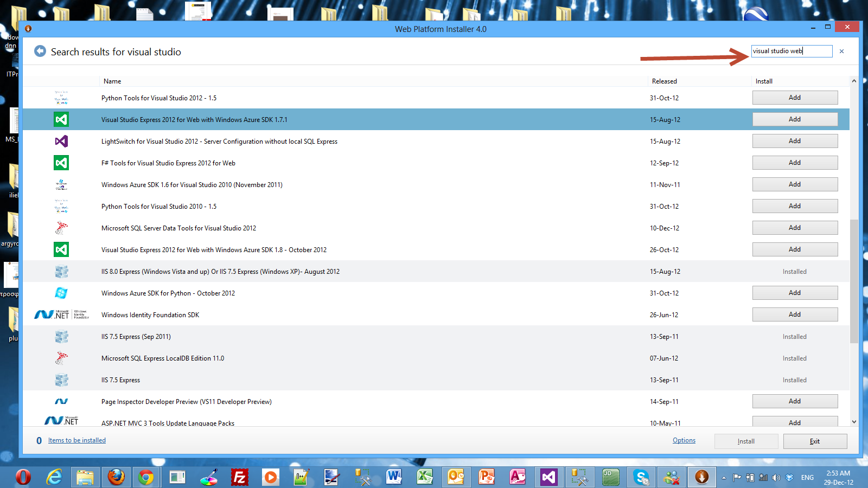Screen dimensions: 868x488
Task: Click the vertical scrollbar thumb of the results list
Action: tap(854, 281)
